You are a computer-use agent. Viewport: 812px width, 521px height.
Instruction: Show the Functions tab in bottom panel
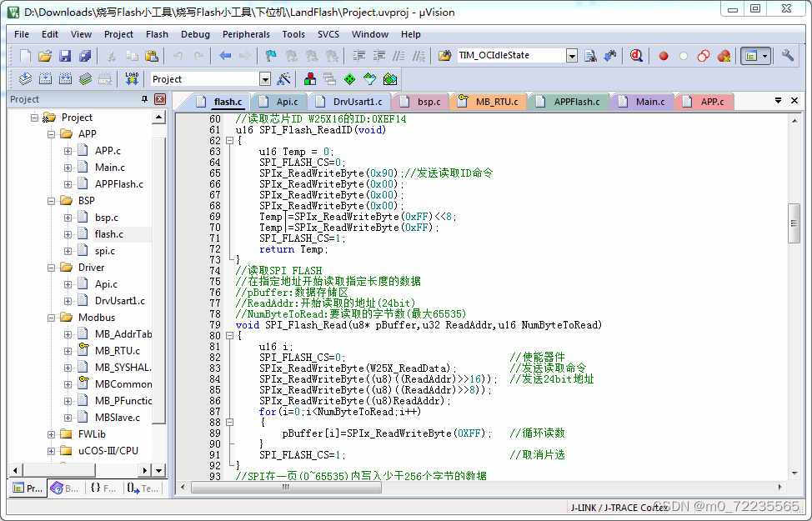(103, 488)
